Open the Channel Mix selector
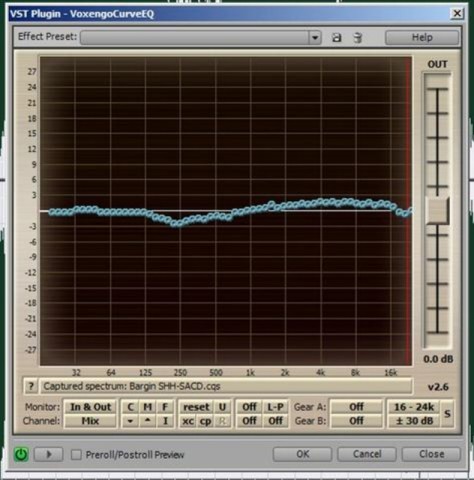The width and height of the screenshot is (474, 480). click(90, 421)
